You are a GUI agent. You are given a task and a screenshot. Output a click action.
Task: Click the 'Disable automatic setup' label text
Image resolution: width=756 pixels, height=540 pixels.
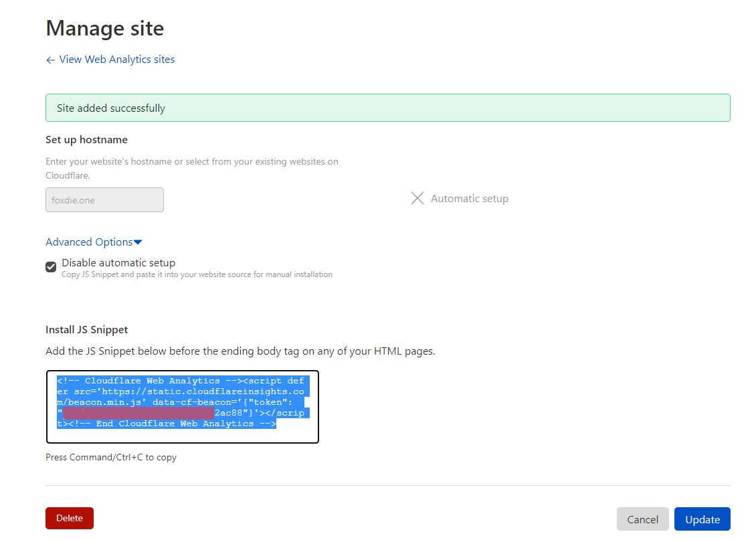pyautogui.click(x=118, y=263)
